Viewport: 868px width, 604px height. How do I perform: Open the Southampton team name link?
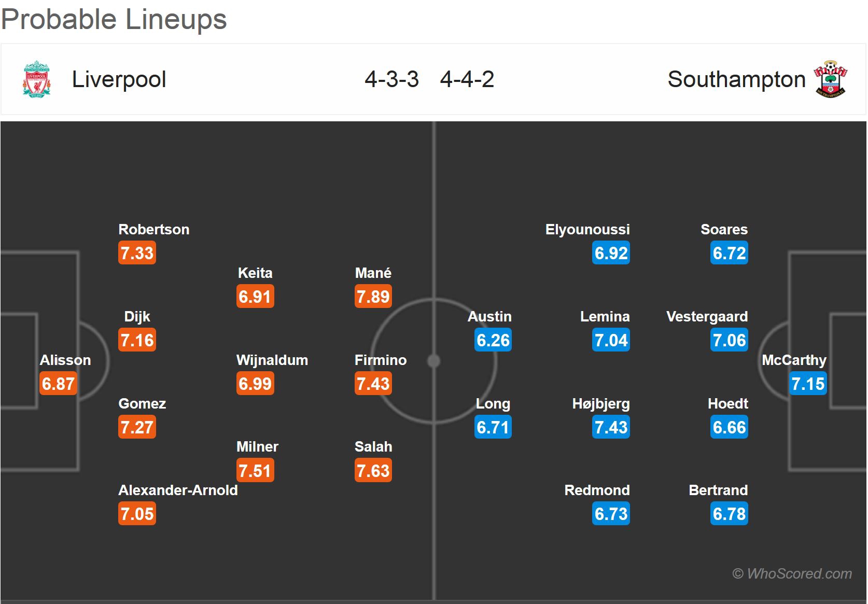(x=736, y=79)
